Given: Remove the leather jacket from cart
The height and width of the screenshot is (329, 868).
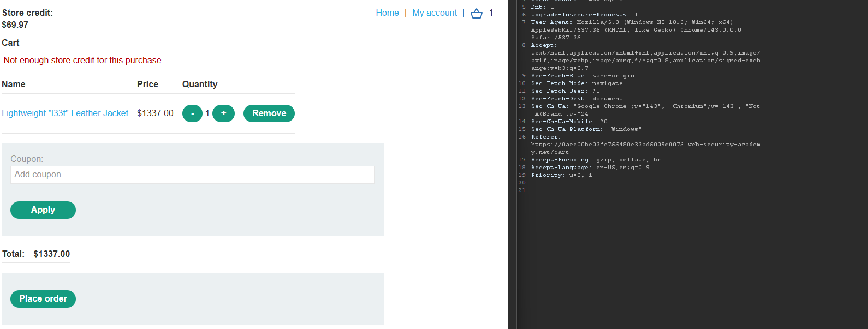Looking at the screenshot, I should 269,113.
